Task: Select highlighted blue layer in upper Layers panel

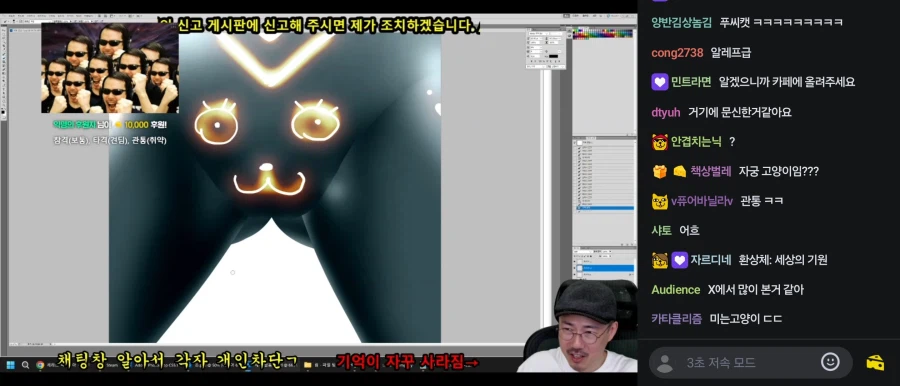Action: (x=606, y=207)
